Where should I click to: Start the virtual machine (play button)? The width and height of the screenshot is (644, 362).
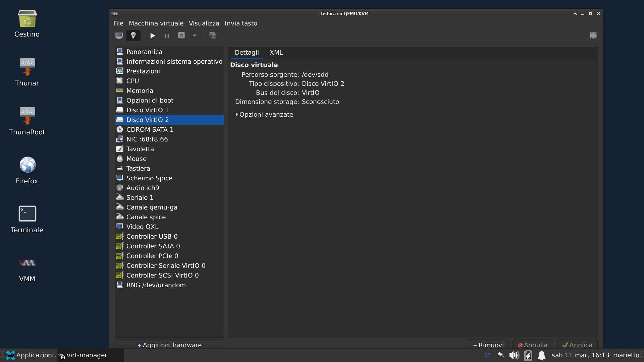(x=153, y=36)
